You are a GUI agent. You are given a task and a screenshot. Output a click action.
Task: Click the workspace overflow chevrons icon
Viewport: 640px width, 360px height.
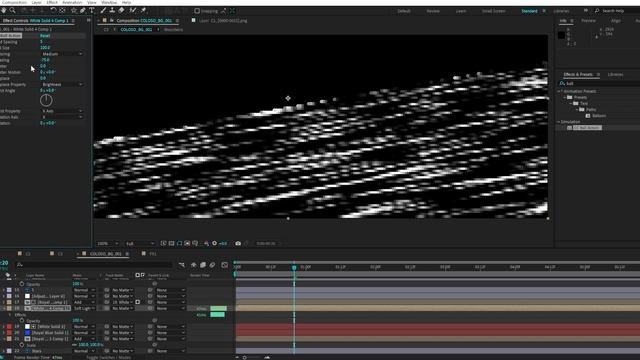[586, 11]
